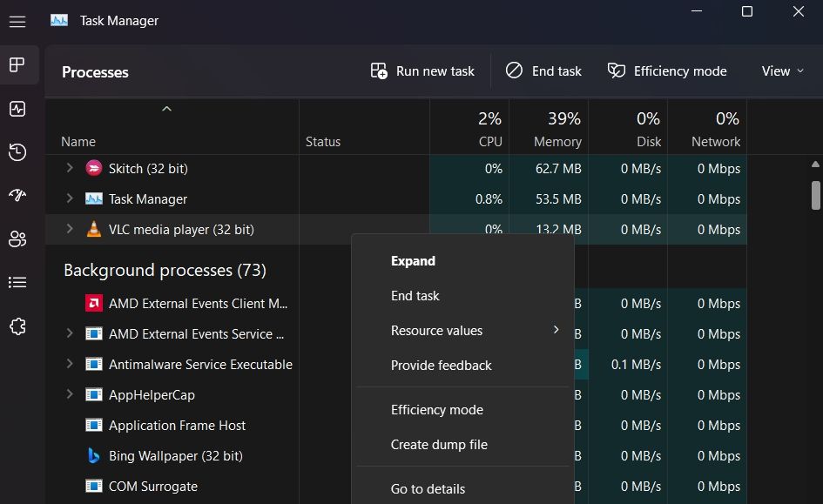Click End task in the toolbar
823x504 pixels.
543,71
